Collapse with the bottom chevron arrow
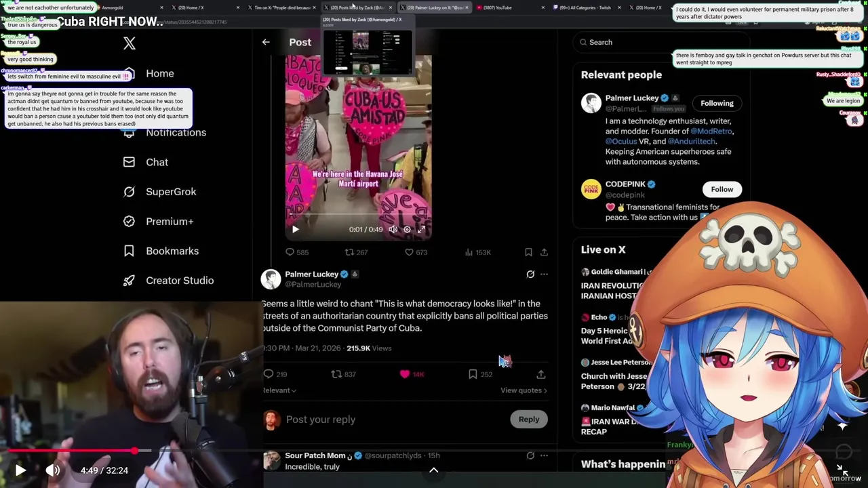The width and height of the screenshot is (868, 488). click(x=433, y=470)
